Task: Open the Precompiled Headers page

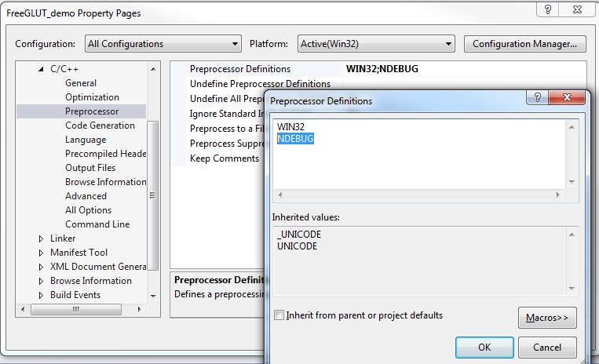Action: coord(105,154)
